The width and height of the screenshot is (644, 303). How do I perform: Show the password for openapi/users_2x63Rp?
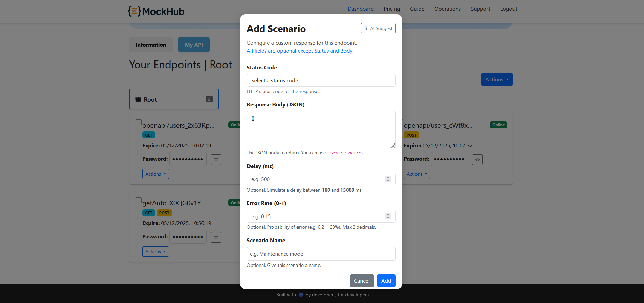pos(216,159)
